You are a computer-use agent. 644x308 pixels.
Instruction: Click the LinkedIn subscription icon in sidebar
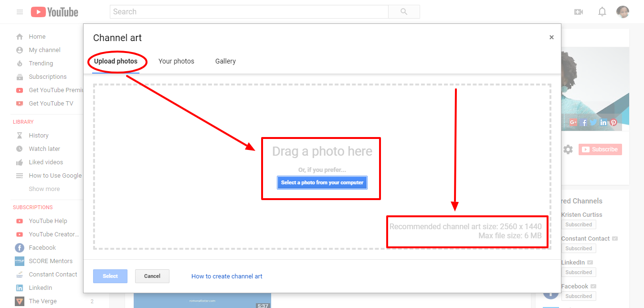[20, 288]
